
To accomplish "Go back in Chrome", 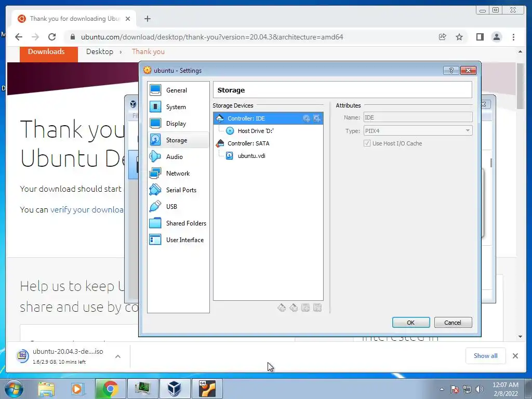I will click(x=19, y=37).
